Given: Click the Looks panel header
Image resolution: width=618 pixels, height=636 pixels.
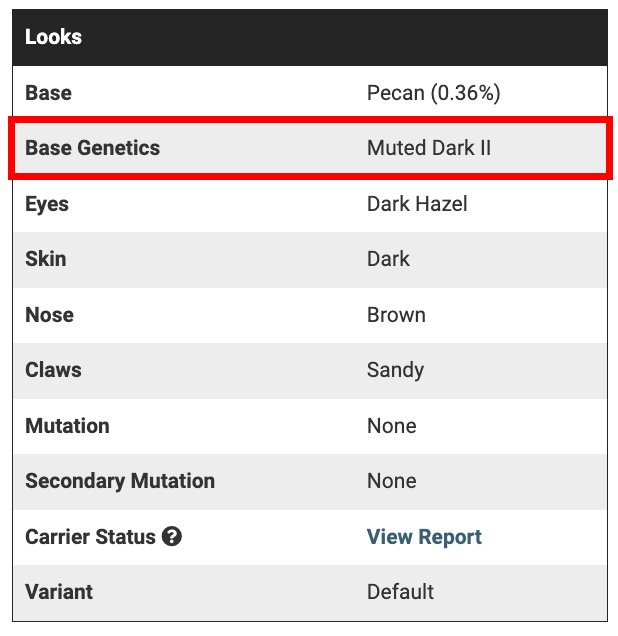Looking at the screenshot, I should 54,37.
